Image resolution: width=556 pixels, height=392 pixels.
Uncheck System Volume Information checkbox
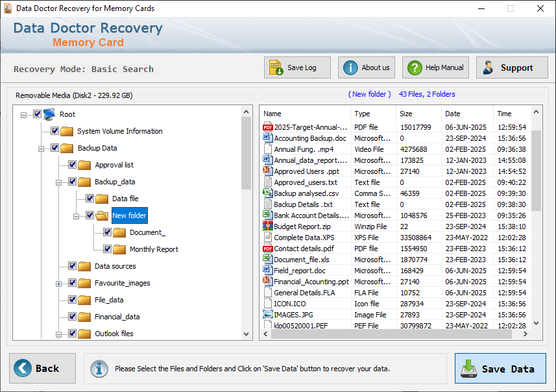54,131
